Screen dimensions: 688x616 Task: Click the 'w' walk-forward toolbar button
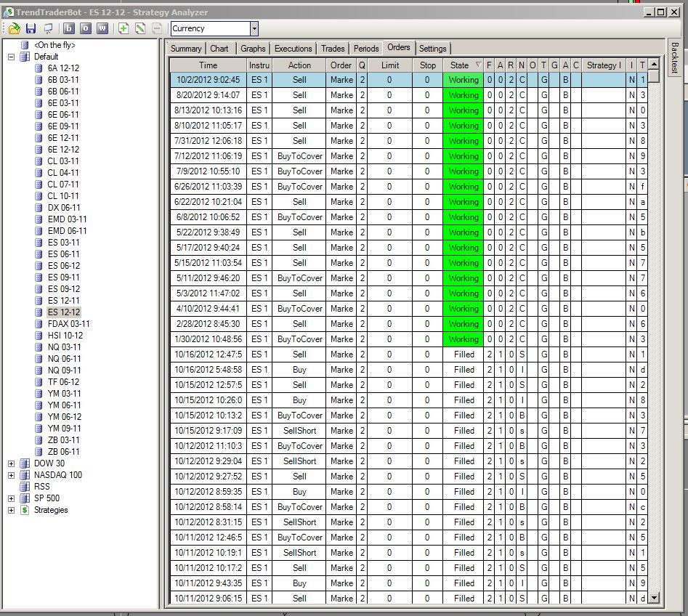pyautogui.click(x=102, y=28)
